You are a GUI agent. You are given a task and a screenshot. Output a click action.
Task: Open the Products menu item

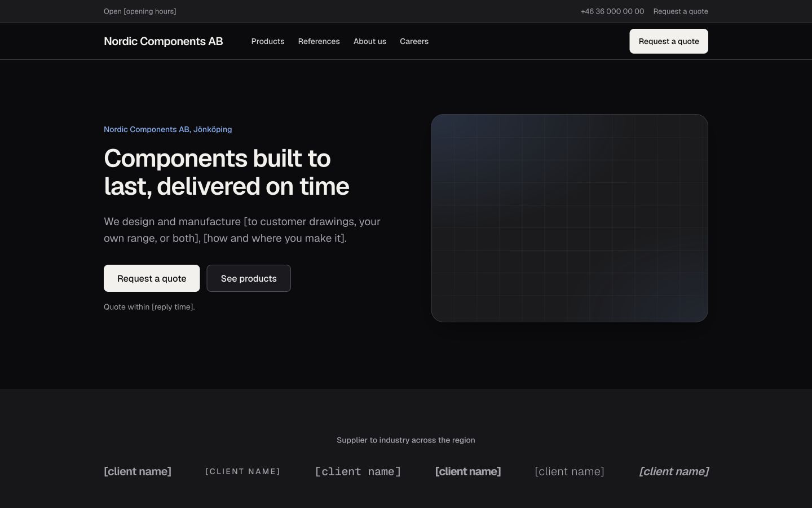[x=268, y=41]
